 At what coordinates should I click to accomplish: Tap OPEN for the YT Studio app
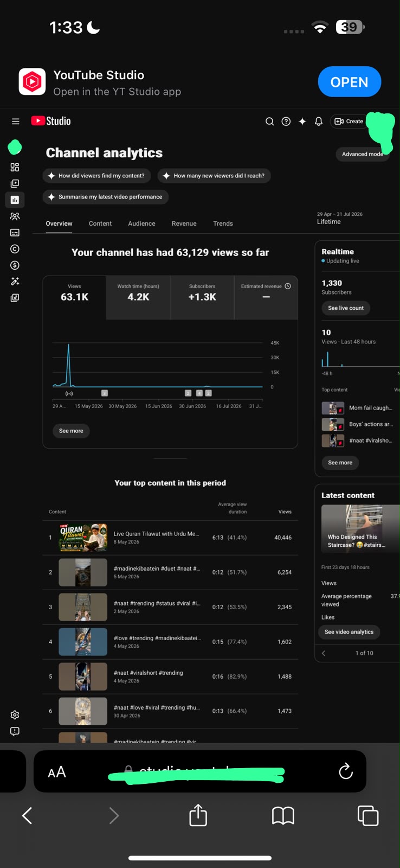click(349, 82)
